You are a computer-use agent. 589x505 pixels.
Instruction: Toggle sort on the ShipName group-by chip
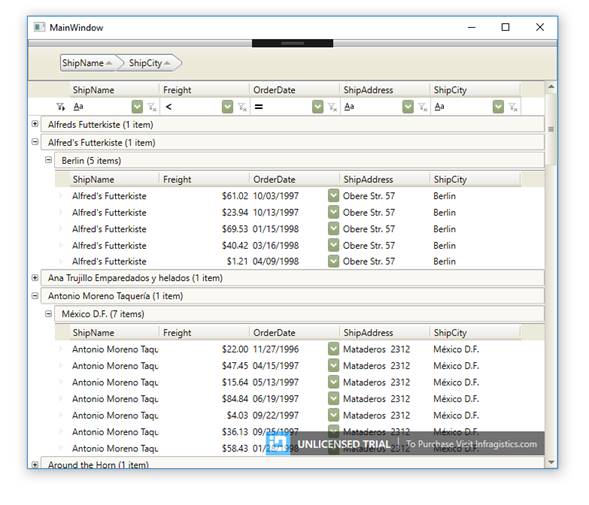point(88,63)
